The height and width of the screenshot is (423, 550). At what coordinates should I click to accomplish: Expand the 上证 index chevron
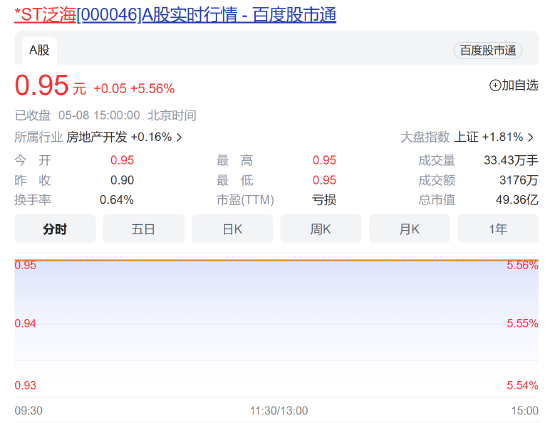pyautogui.click(x=531, y=137)
